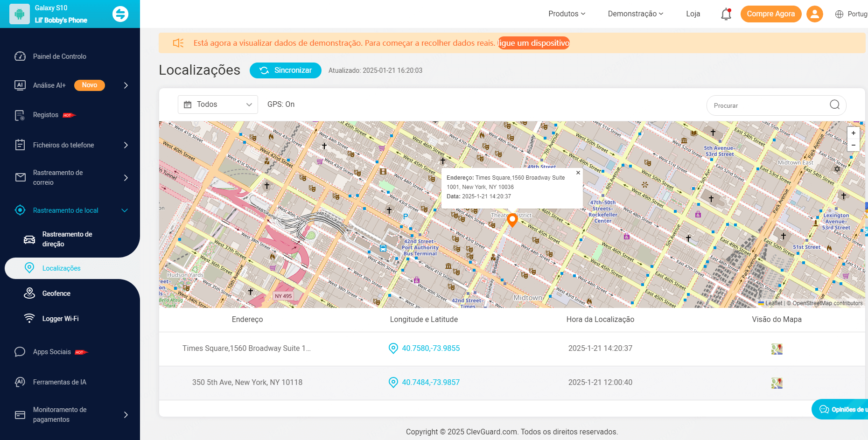This screenshot has height=440, width=868.
Task: Click the orange location marker on map
Action: (512, 220)
